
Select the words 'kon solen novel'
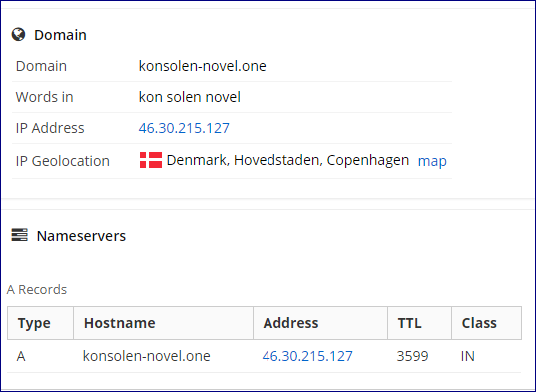point(189,97)
